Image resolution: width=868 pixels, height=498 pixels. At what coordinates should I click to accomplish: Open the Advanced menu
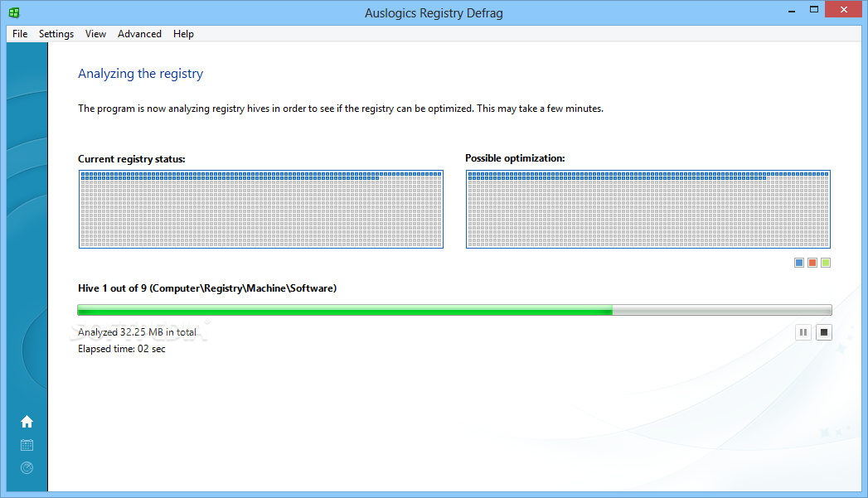tap(139, 34)
